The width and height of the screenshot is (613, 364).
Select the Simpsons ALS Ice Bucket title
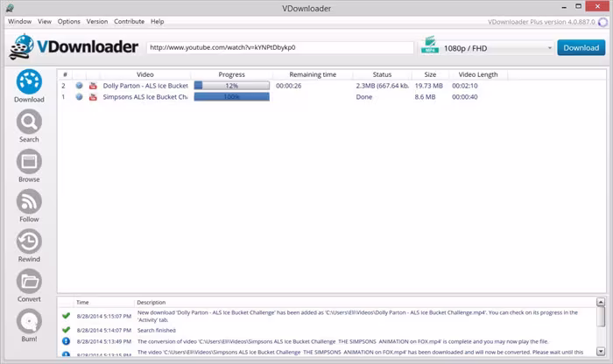tap(145, 97)
